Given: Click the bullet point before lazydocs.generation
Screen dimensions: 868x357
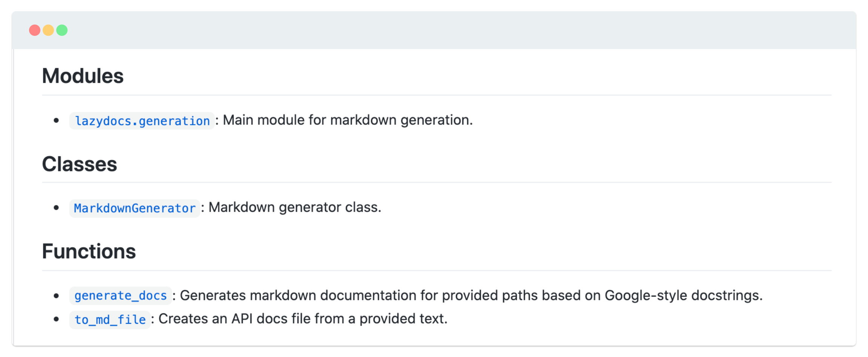Looking at the screenshot, I should 56,120.
